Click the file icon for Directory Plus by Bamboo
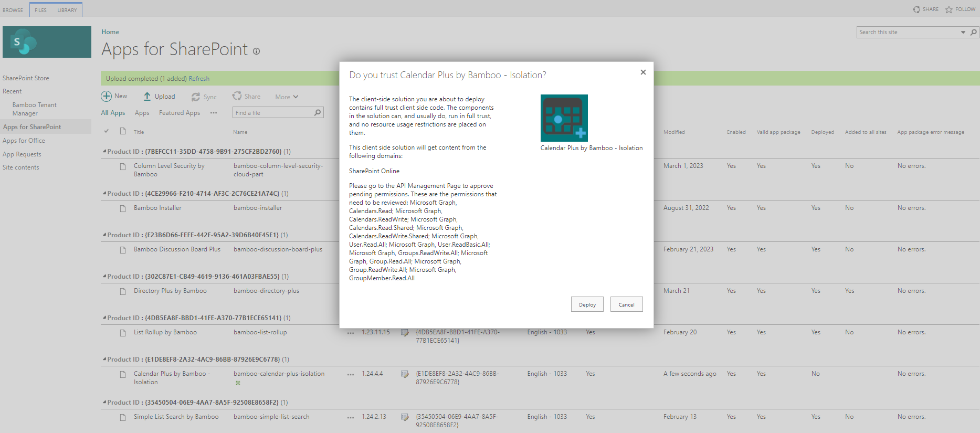Image resolution: width=980 pixels, height=433 pixels. (x=123, y=292)
